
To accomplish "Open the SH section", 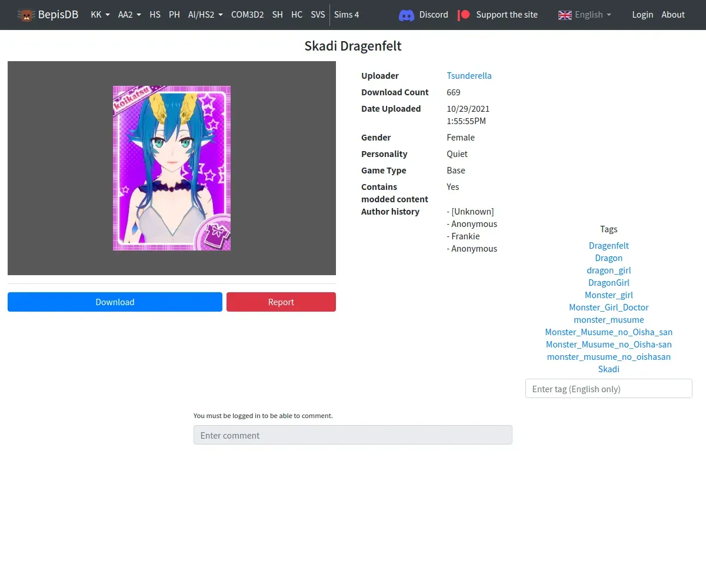I will (277, 15).
